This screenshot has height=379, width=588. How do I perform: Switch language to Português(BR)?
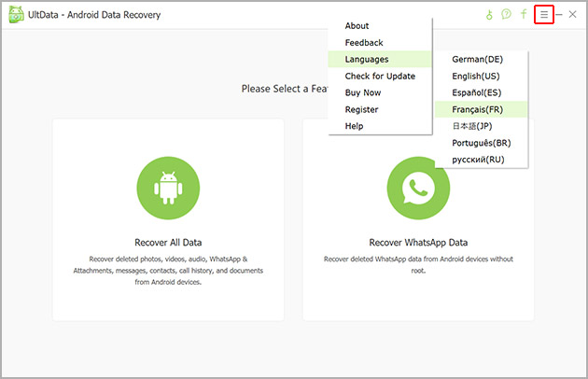tap(481, 143)
